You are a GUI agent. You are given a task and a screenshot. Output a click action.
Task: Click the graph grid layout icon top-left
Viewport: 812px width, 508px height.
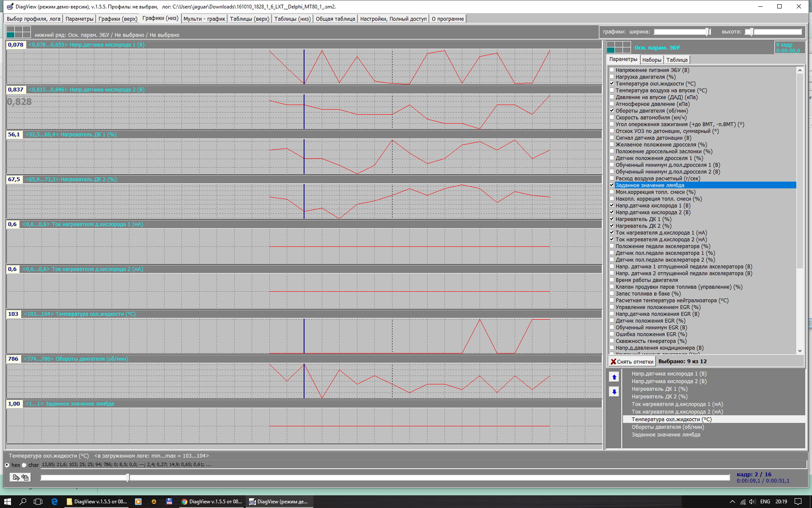click(19, 32)
